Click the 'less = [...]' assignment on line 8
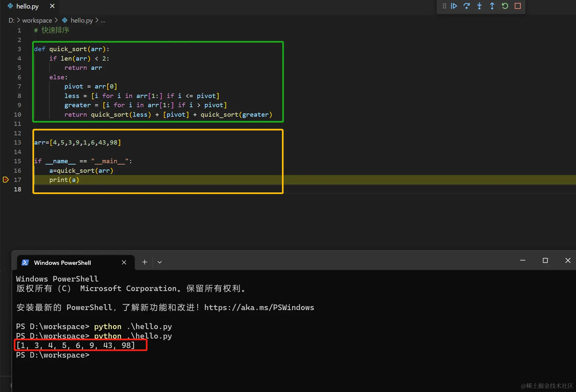The height and width of the screenshot is (392, 576). click(142, 96)
